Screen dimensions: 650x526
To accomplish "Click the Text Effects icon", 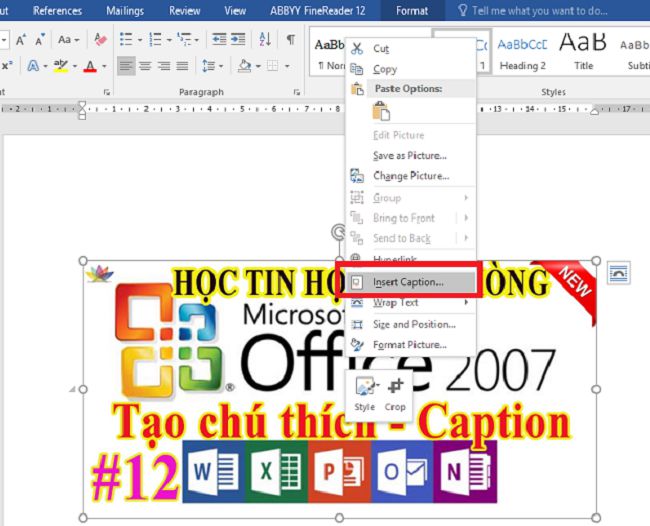I will [x=33, y=66].
